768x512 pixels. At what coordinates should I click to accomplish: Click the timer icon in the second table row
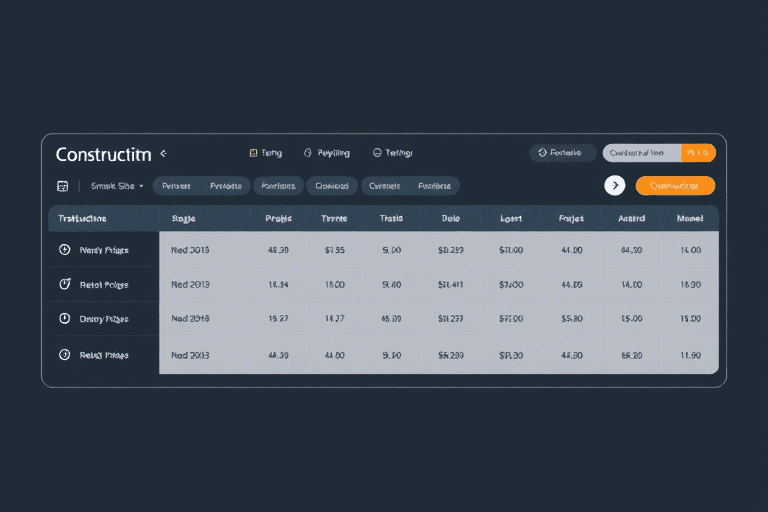[65, 285]
